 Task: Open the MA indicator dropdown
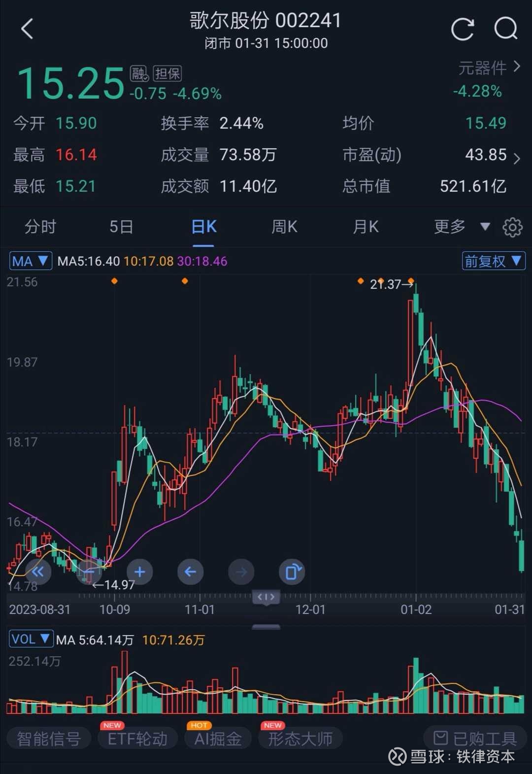point(31,261)
